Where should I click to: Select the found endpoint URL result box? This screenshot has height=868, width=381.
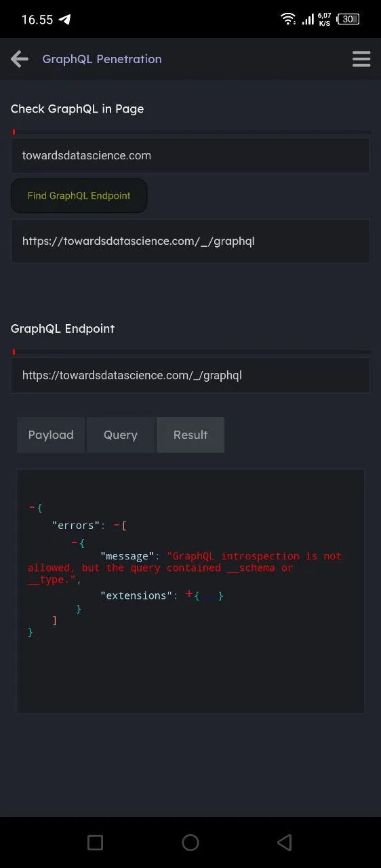(x=190, y=241)
